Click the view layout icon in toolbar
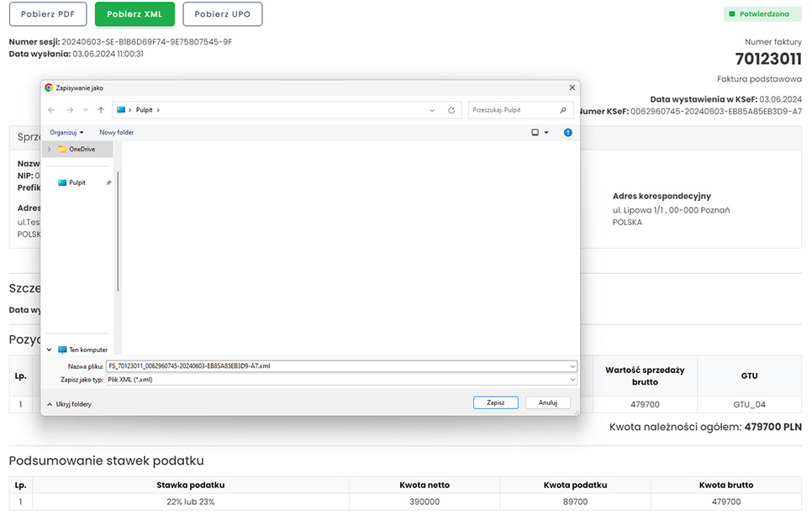This screenshot has height=531, width=812. [x=535, y=132]
